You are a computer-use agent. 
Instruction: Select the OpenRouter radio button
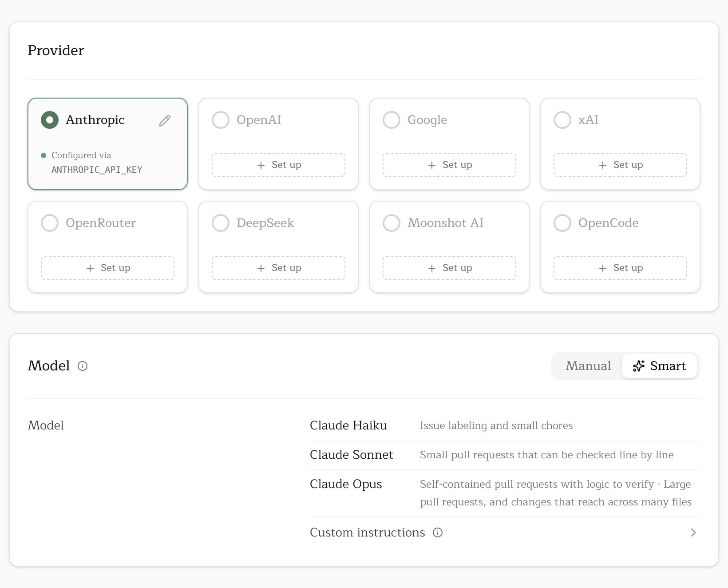point(50,223)
